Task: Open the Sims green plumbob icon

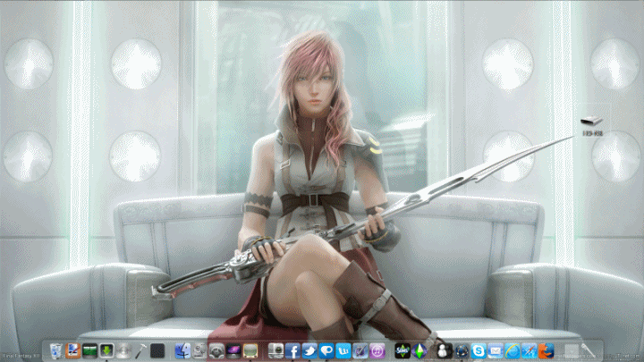Action: coord(419,351)
